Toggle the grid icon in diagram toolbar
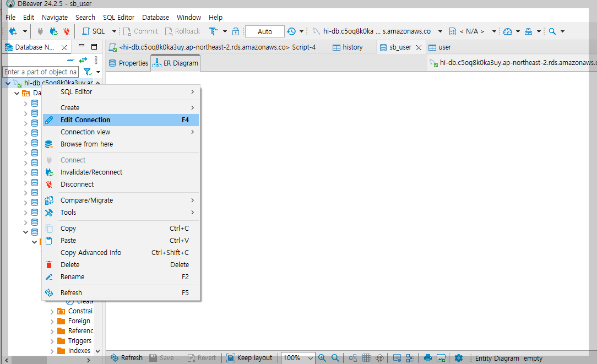The height and width of the screenshot is (364, 597). click(x=366, y=358)
